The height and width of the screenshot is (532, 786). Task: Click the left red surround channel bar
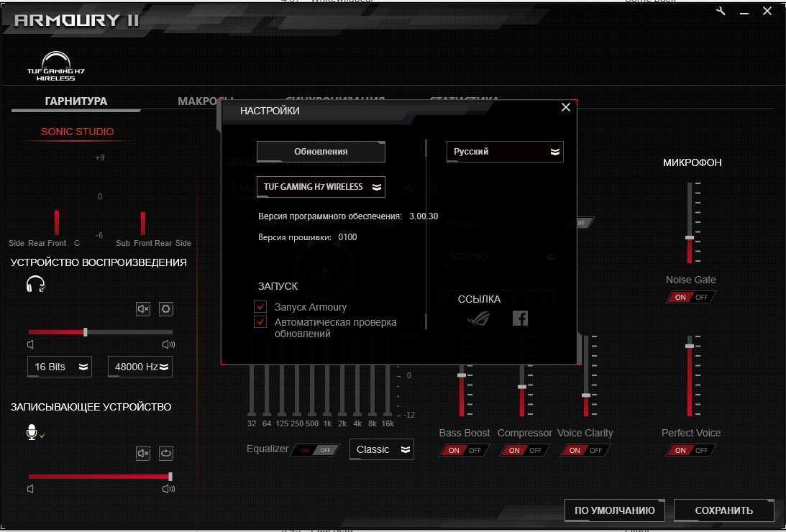click(57, 222)
